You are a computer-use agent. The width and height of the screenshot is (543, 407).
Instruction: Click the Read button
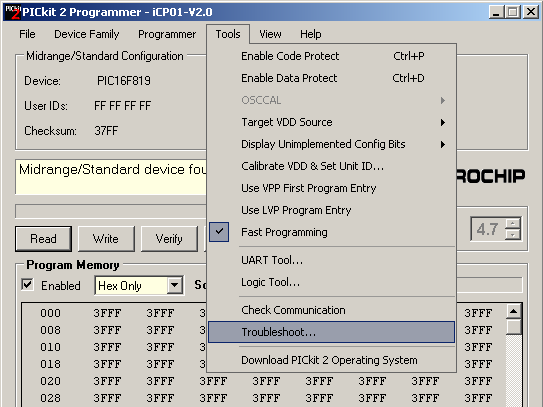43,239
